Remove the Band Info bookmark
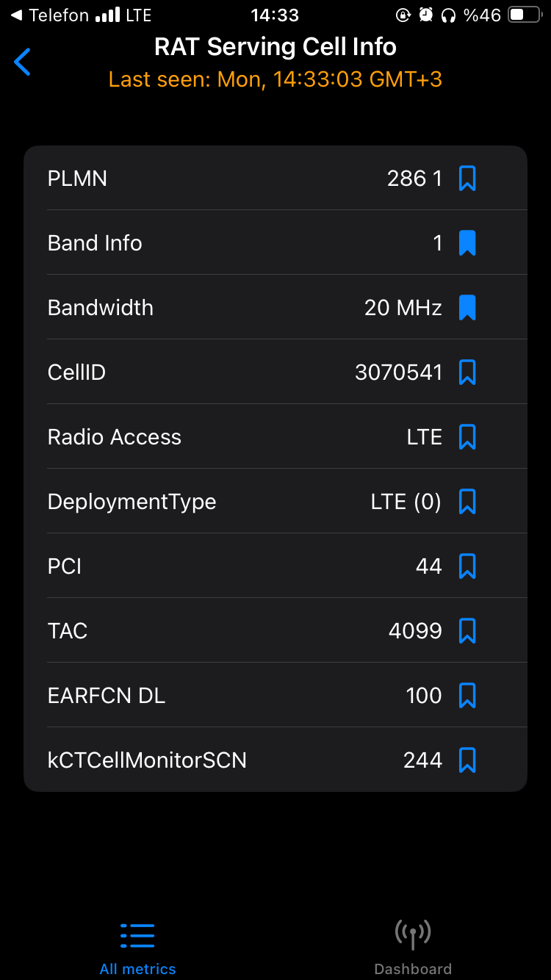 click(467, 243)
